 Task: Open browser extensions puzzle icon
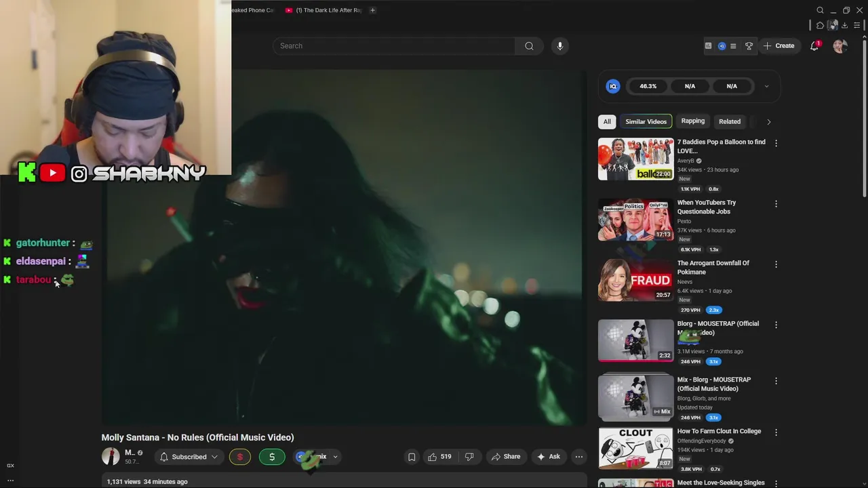pyautogui.click(x=820, y=25)
